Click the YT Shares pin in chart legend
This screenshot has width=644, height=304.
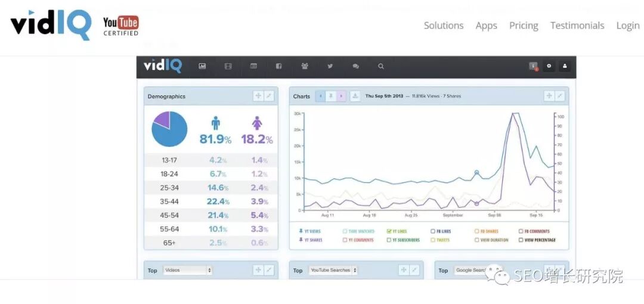coord(301,240)
